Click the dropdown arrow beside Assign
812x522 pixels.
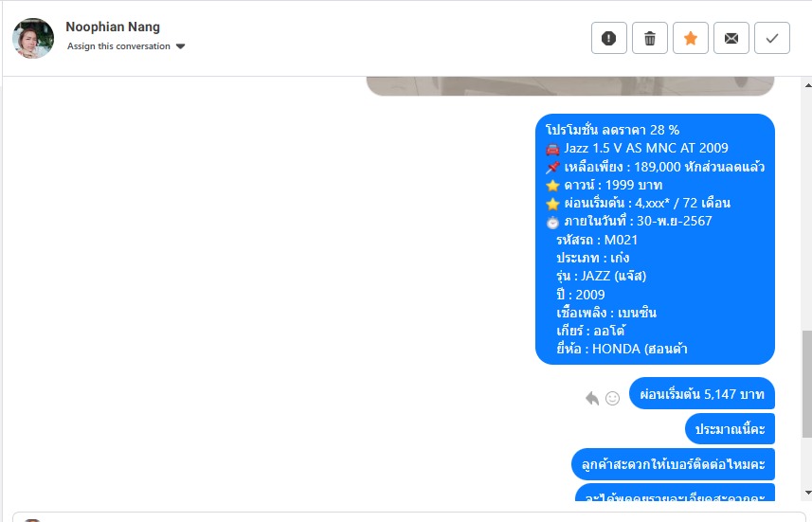point(180,46)
